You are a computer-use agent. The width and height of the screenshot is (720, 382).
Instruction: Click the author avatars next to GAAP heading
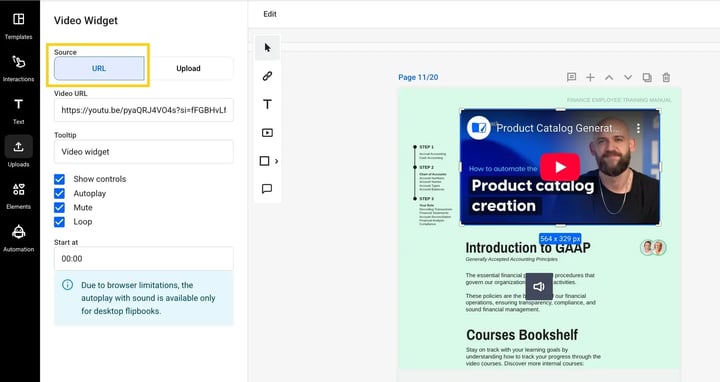pos(653,247)
